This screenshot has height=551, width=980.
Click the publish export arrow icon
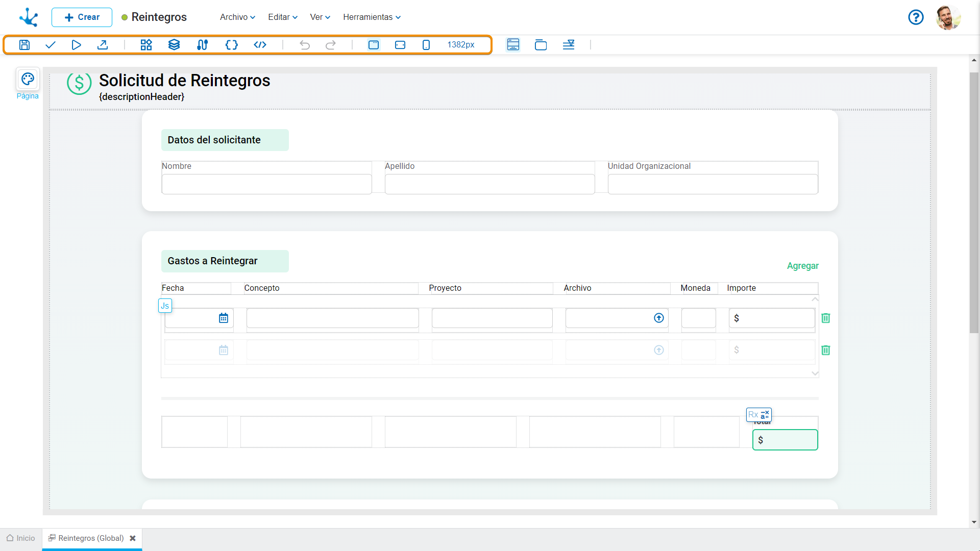[103, 45]
